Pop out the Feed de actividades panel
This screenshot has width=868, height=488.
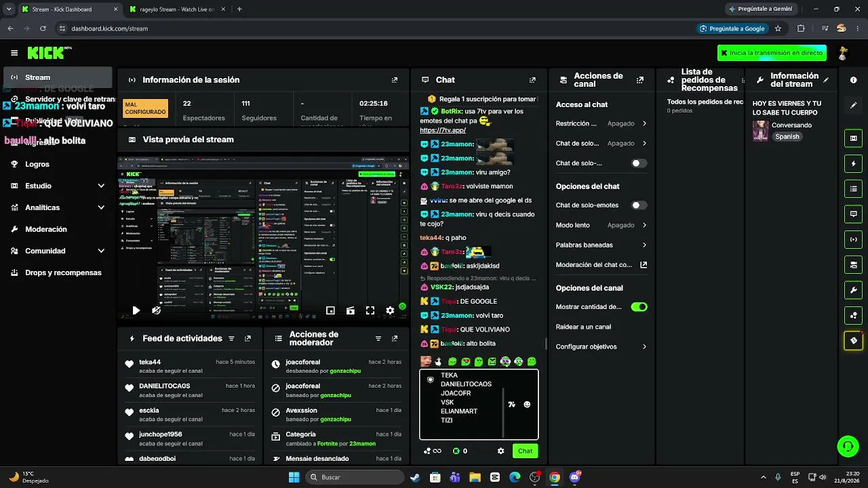coord(248,338)
